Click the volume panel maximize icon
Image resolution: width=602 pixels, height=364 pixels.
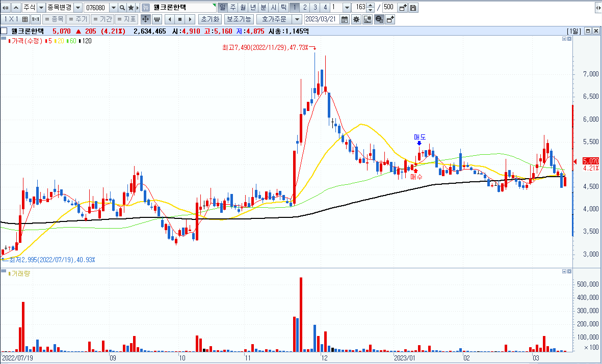coord(564,271)
